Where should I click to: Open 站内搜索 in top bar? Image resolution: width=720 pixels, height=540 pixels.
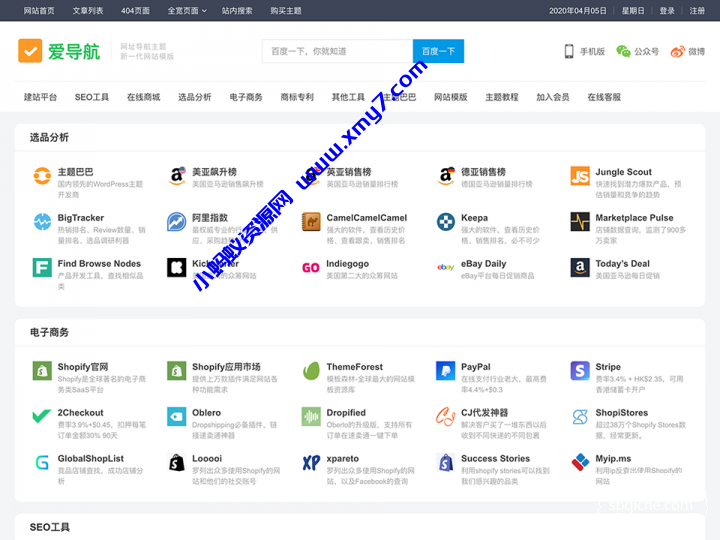237,11
